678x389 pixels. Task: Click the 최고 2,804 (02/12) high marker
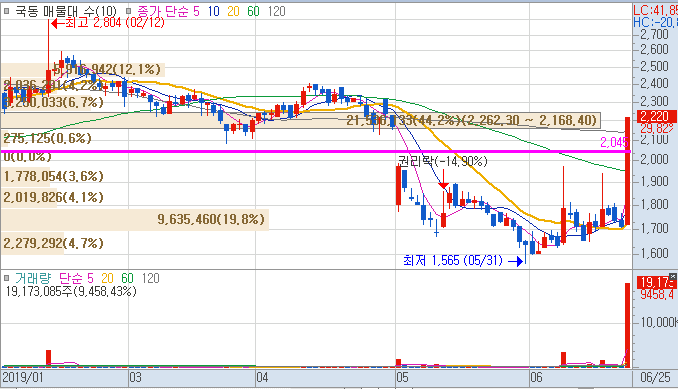108,23
